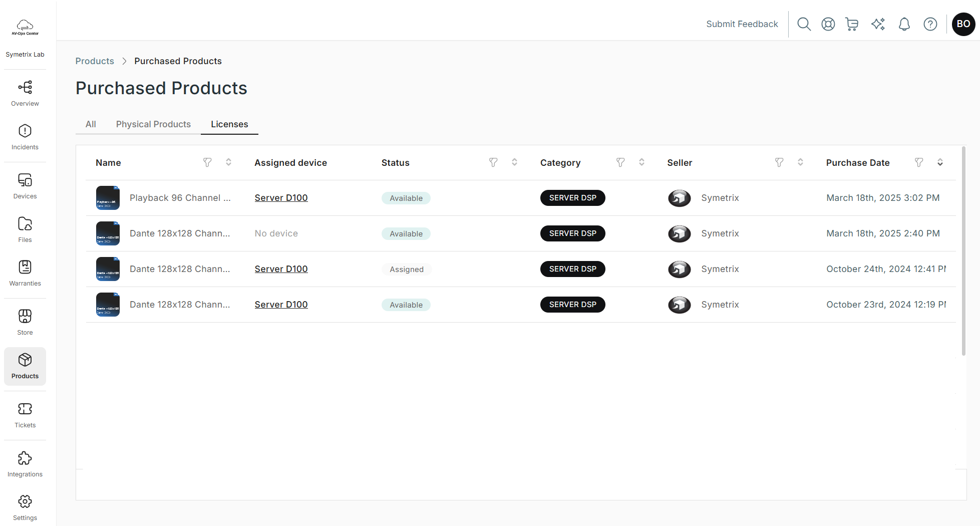Image resolution: width=980 pixels, height=526 pixels.
Task: Open the Overview sidebar section
Action: [25, 94]
